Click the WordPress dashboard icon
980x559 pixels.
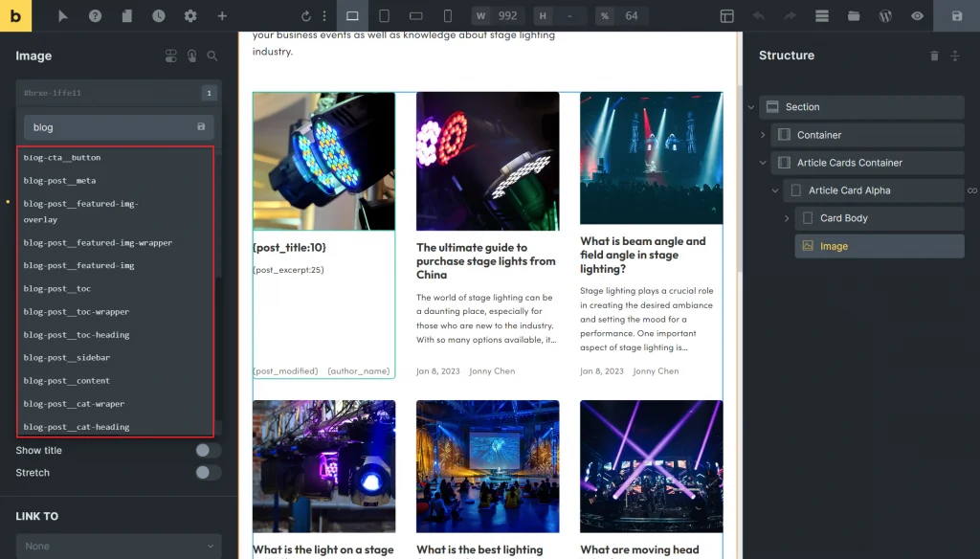885,16
